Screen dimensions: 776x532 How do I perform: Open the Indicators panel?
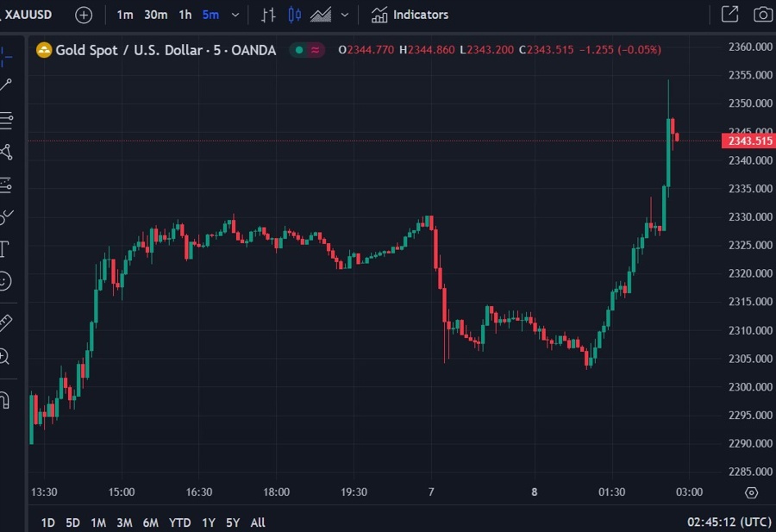coord(410,15)
